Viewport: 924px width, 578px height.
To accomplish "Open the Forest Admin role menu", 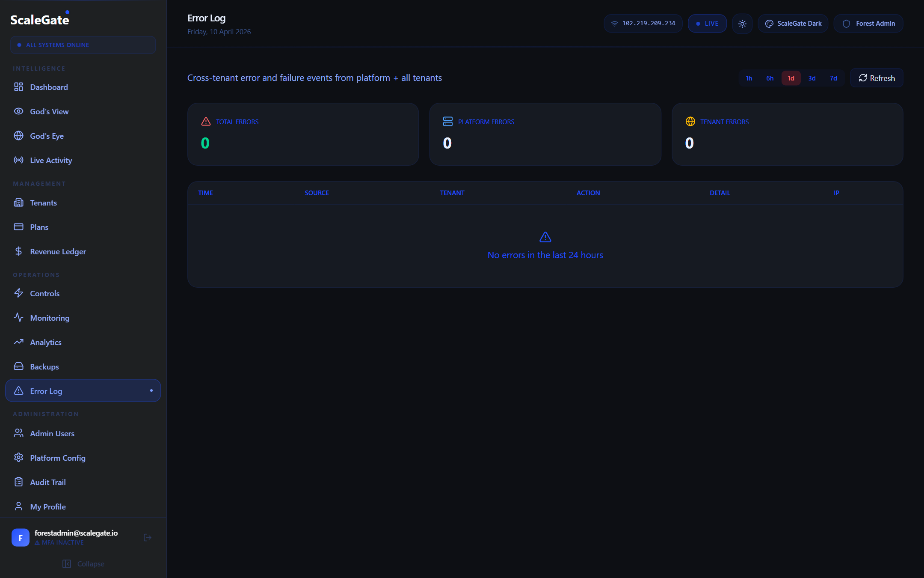I will 868,24.
